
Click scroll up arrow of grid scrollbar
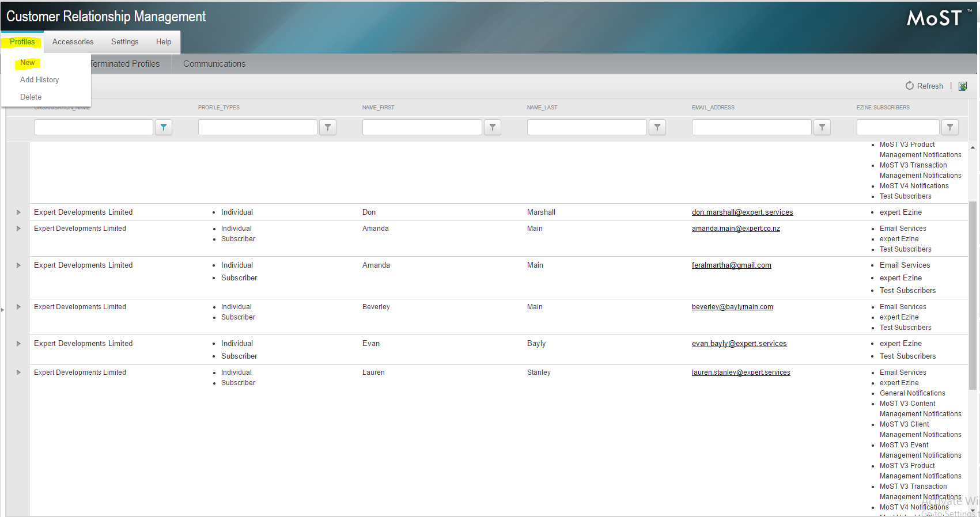(x=973, y=147)
